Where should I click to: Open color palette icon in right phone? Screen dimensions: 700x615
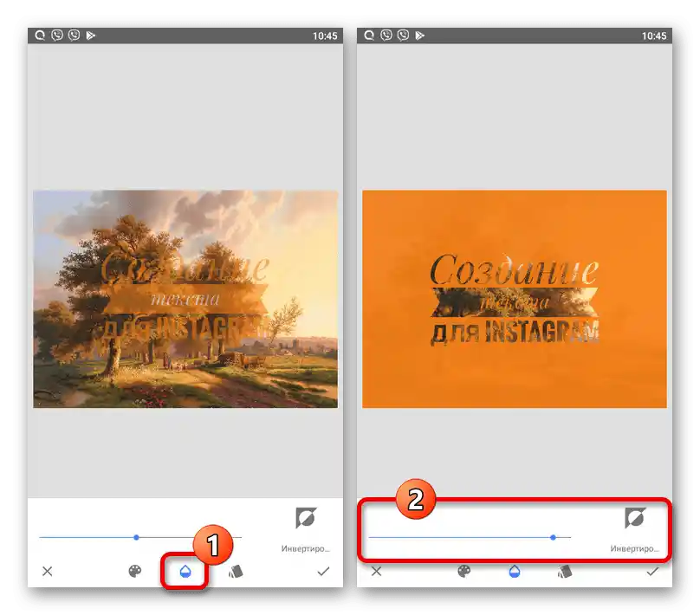pos(463,572)
